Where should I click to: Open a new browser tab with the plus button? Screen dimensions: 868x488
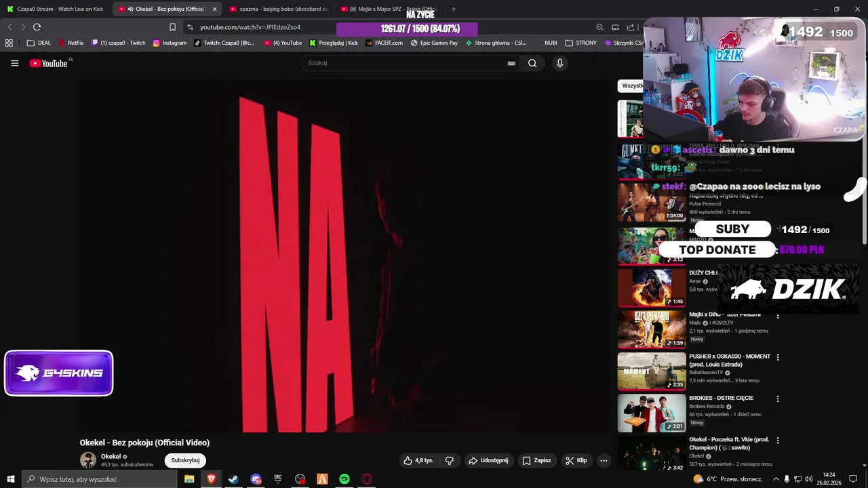click(x=454, y=9)
